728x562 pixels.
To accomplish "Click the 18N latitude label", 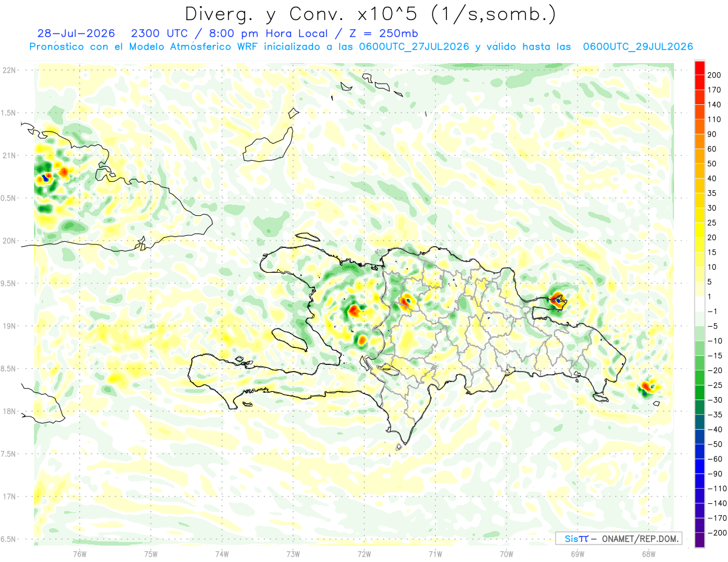I will click(9, 411).
